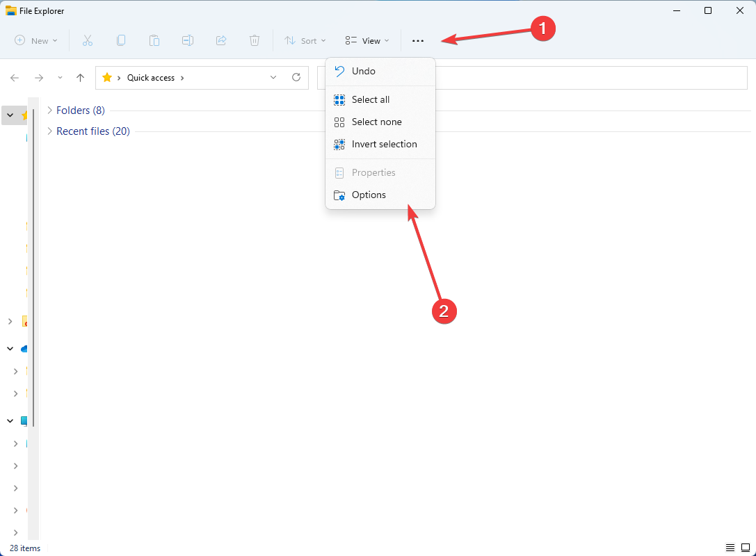Image resolution: width=756 pixels, height=556 pixels.
Task: Open the View dropdown
Action: [367, 40]
